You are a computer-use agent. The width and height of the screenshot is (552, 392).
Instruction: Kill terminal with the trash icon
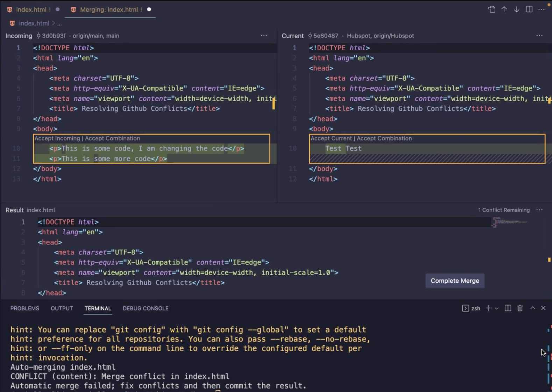coord(520,308)
